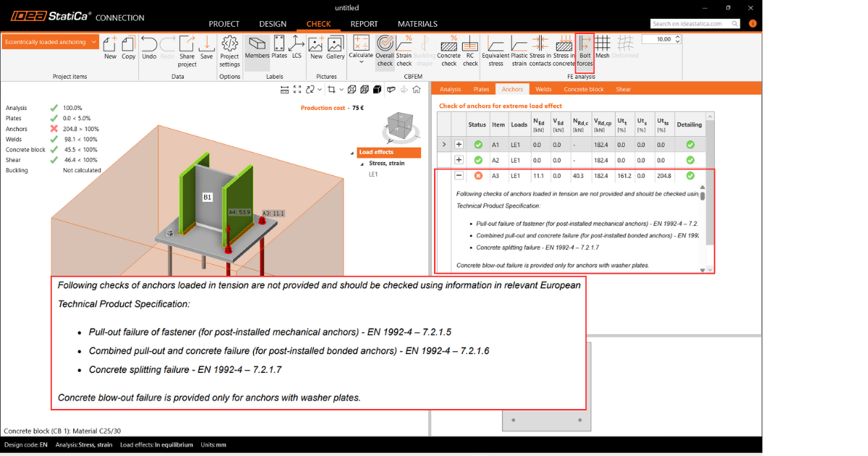
Task: Share the project
Action: 187,51
